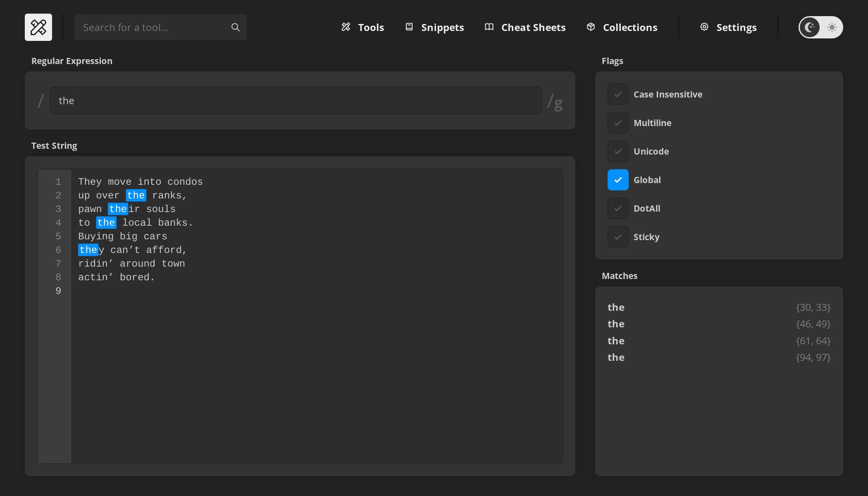
Task: Toggle the dark mode moon switch
Action: tap(809, 27)
